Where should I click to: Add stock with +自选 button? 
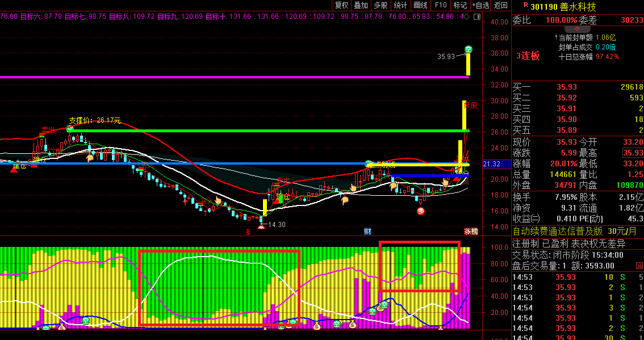[480, 5]
